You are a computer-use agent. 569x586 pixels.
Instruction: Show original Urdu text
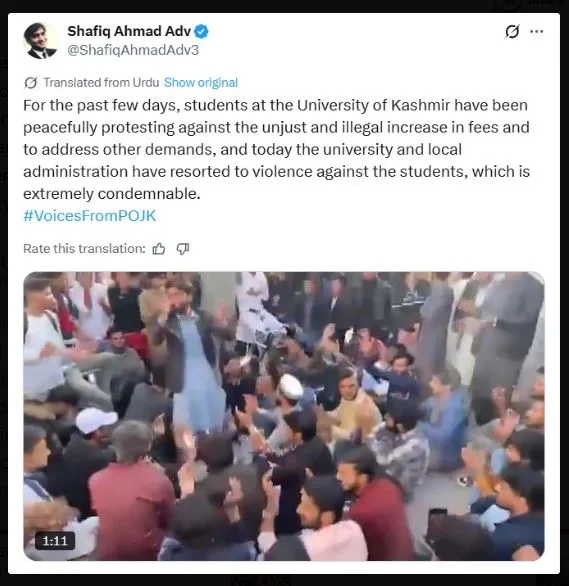pos(201,83)
